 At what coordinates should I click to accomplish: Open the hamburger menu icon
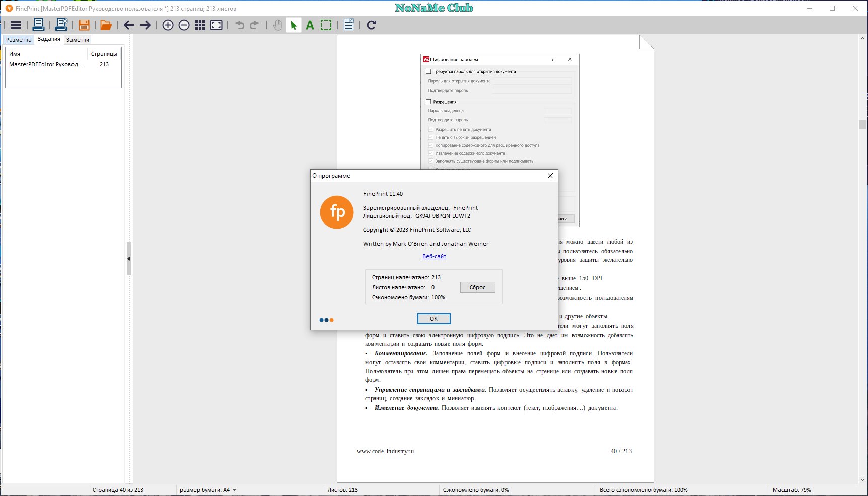(16, 25)
